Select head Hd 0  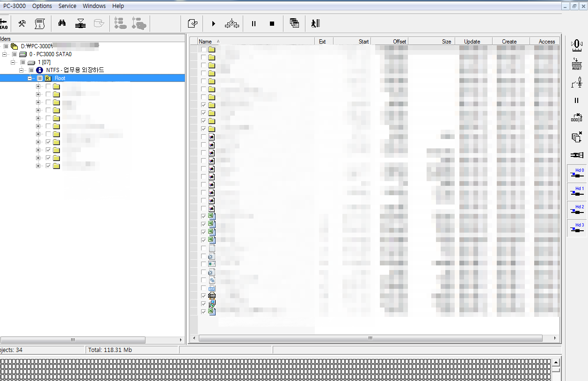coord(576,173)
